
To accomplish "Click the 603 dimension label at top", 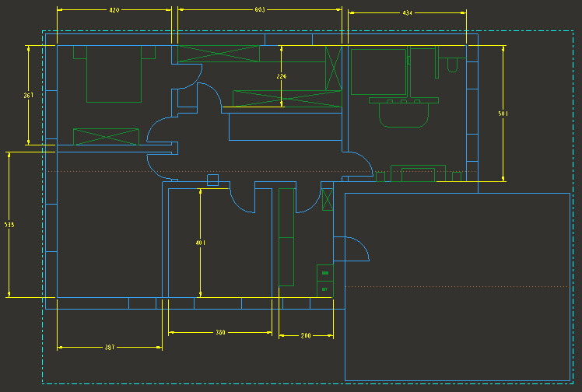I will pyautogui.click(x=260, y=9).
